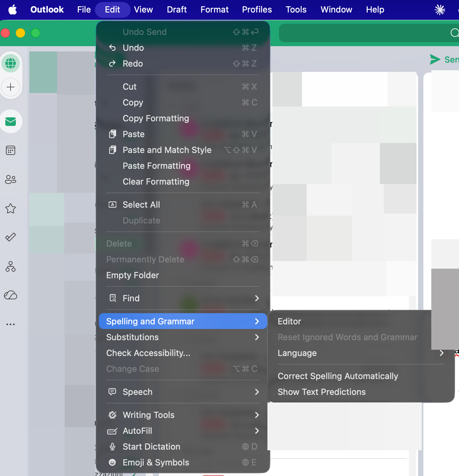The height and width of the screenshot is (476, 459).
Task: Choose Empty Folder
Action: click(183, 275)
